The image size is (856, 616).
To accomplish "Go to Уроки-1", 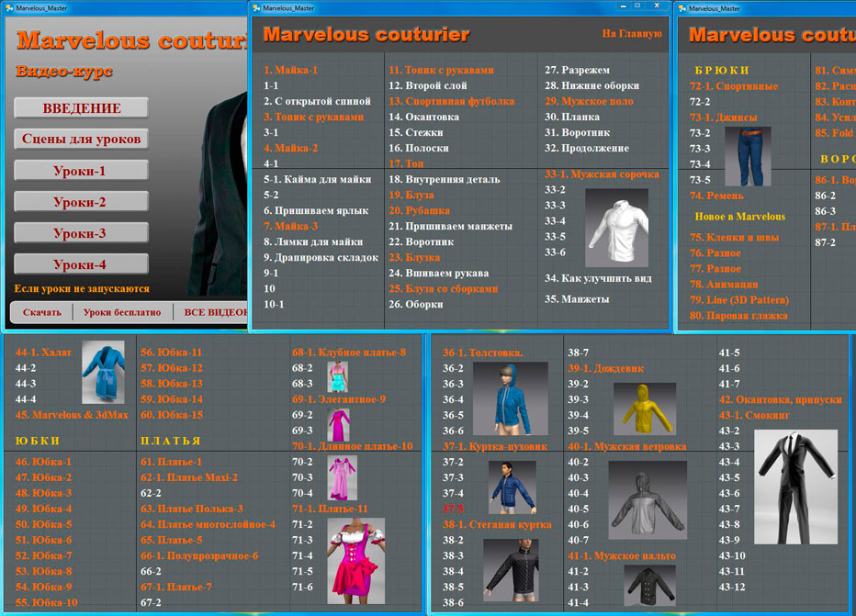I will coord(82,170).
